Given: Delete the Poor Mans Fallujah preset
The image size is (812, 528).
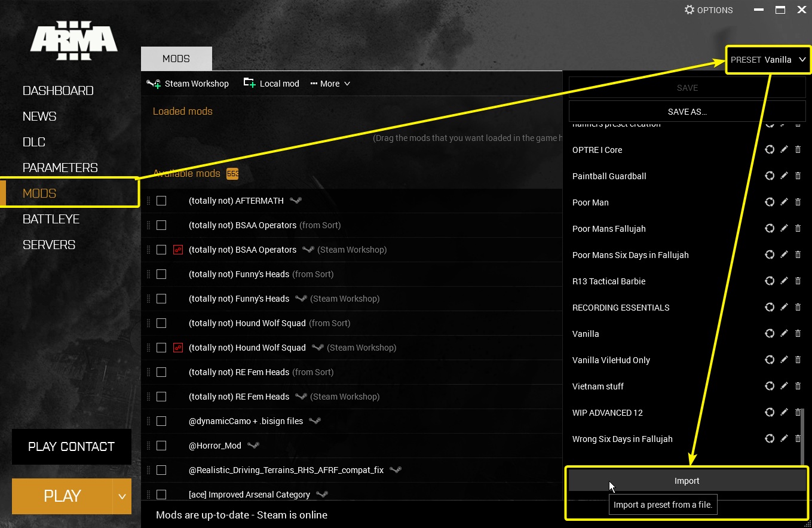Looking at the screenshot, I should (x=798, y=228).
